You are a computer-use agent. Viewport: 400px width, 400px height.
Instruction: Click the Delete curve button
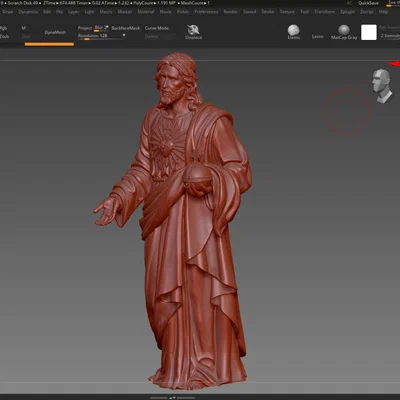(x=151, y=36)
